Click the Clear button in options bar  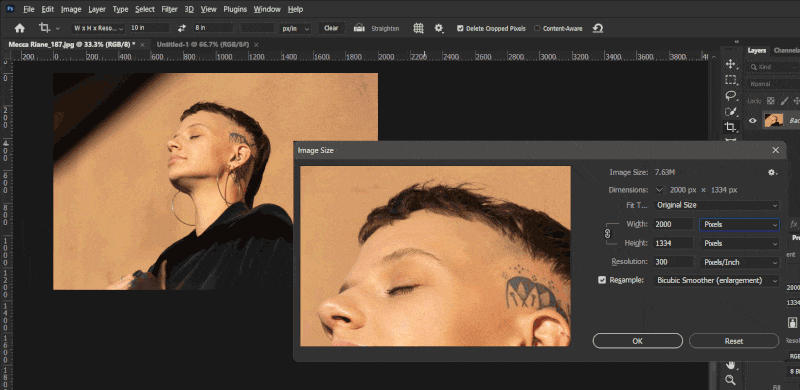tap(331, 28)
